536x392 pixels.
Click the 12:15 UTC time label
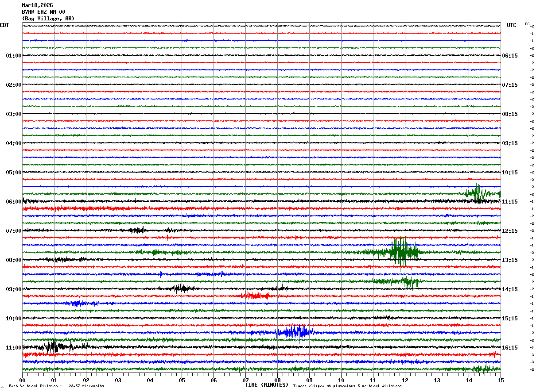point(510,231)
